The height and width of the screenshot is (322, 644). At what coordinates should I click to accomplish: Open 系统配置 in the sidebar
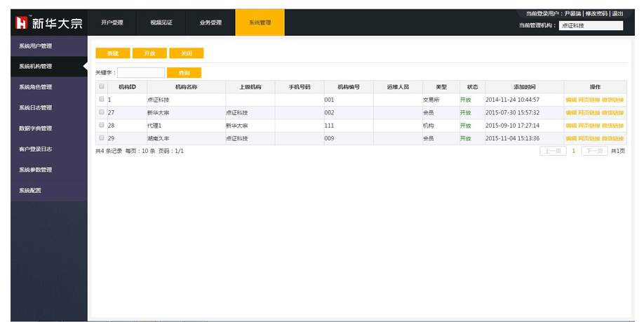[49, 191]
